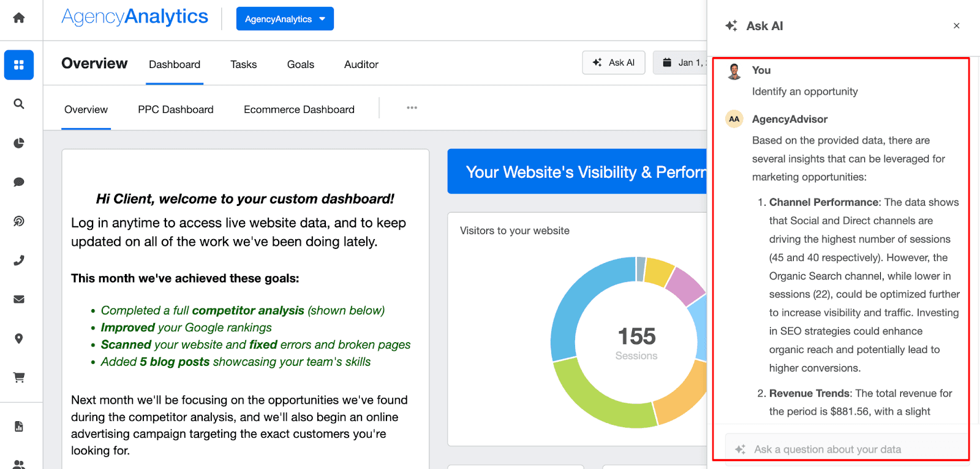
Task: Expand the three-dot more dashboards menu
Action: [x=412, y=108]
